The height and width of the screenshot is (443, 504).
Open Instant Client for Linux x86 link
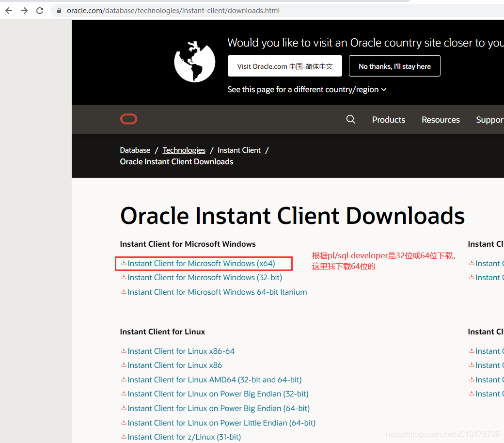[174, 365]
